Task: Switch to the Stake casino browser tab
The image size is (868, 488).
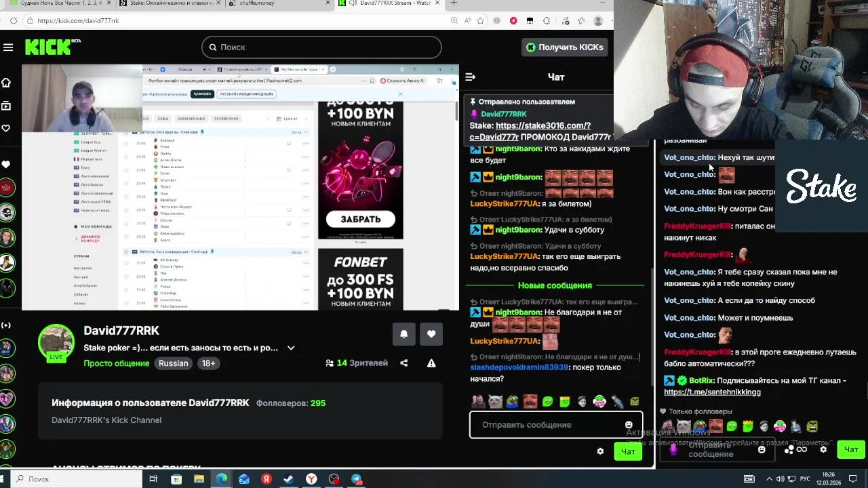Action: pos(171,3)
